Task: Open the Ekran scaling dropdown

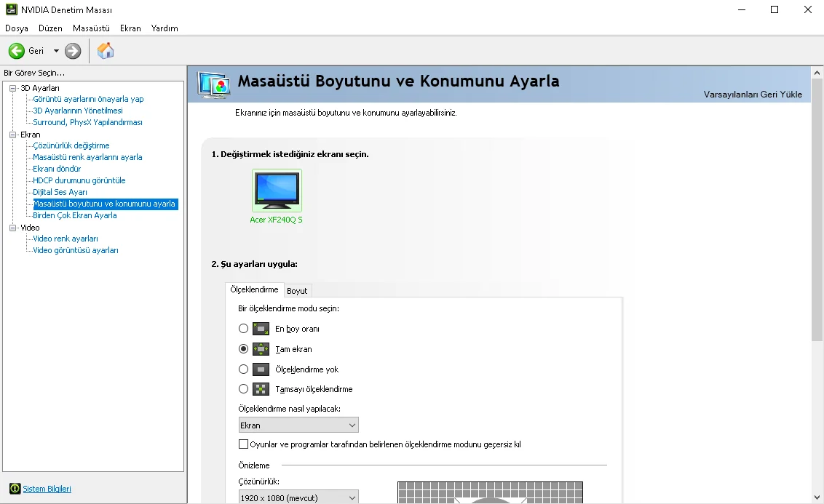Action: pyautogui.click(x=352, y=425)
